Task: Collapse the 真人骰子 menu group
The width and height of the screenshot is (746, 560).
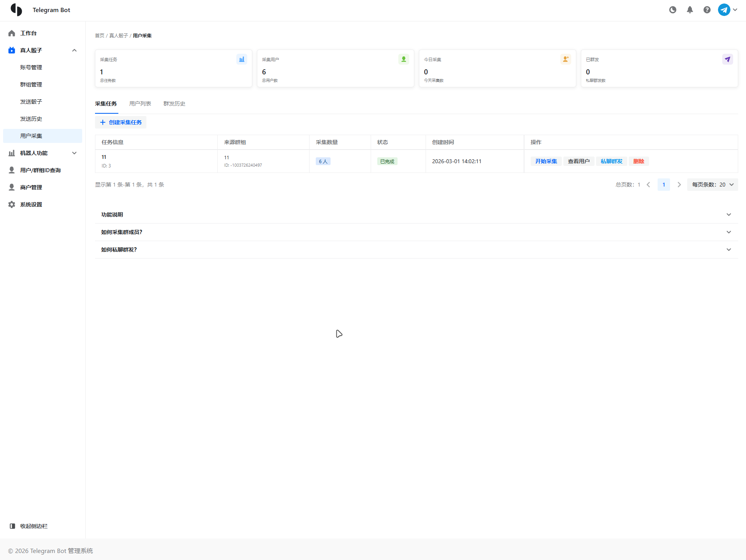Action: pos(74,50)
